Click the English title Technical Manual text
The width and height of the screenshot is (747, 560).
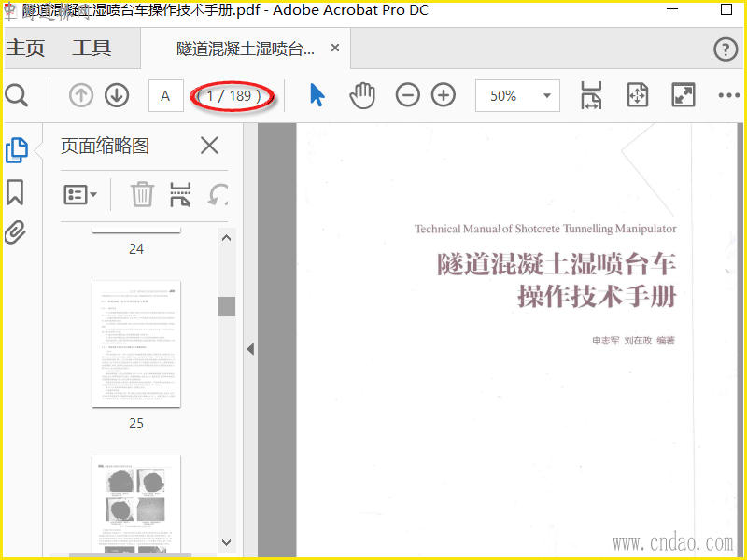(545, 229)
